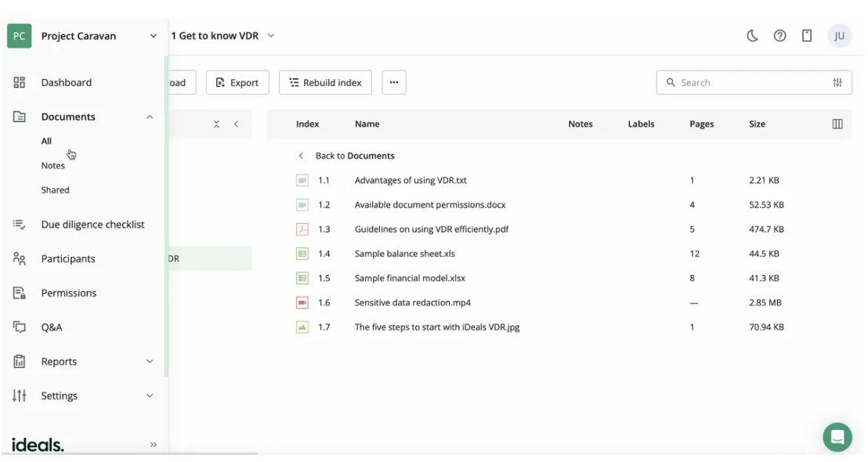This screenshot has height=462, width=868.
Task: Toggle dark mode with moon icon
Action: coord(752,36)
